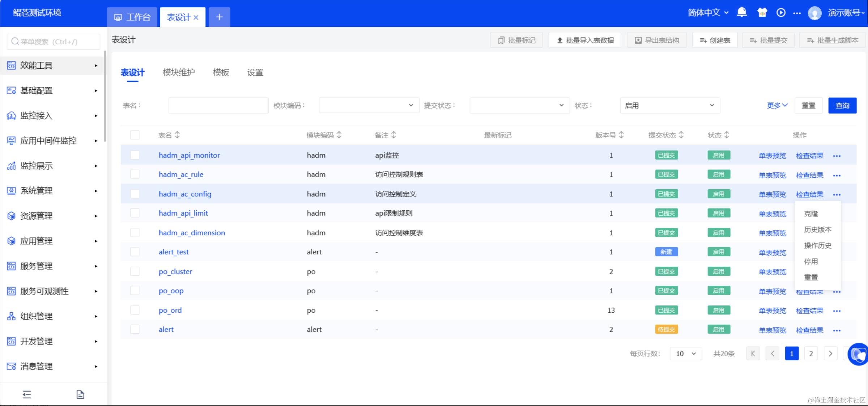This screenshot has width=868, height=406.
Task: Click the notification bell icon
Action: [741, 13]
